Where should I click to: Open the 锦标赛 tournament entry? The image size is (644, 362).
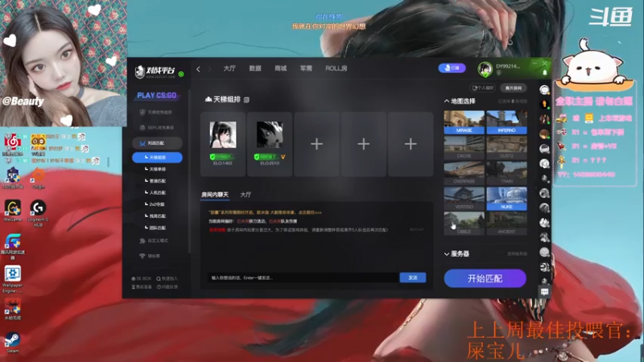tap(151, 256)
